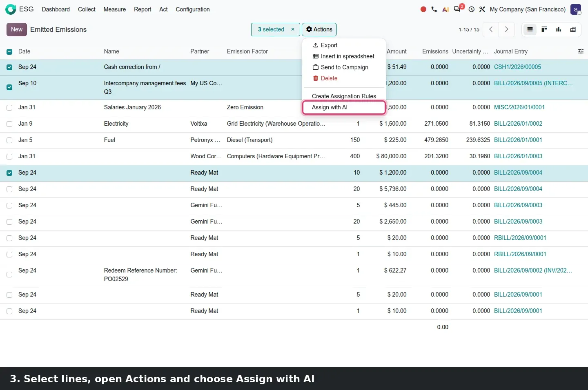Open the AI assistant icon
The width and height of the screenshot is (588, 390).
coord(445,9)
